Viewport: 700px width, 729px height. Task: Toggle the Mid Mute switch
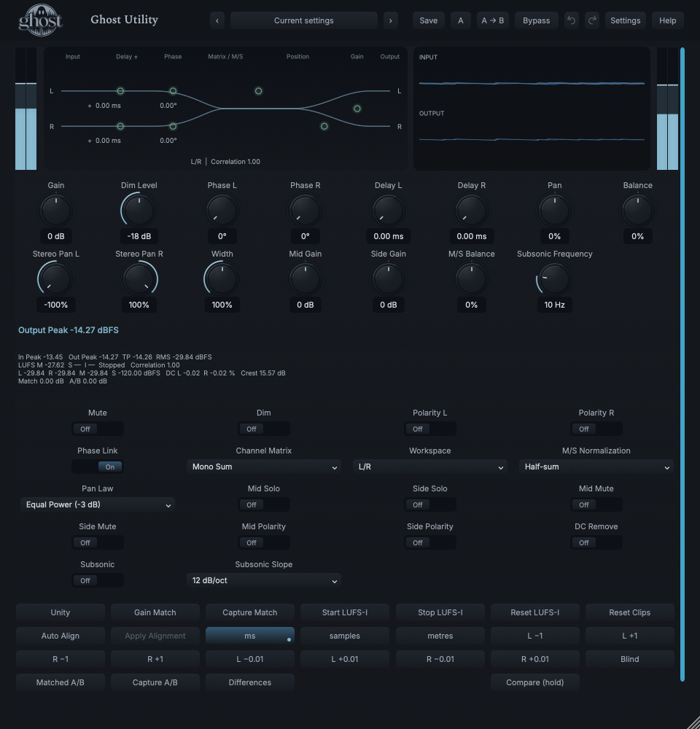[596, 505]
